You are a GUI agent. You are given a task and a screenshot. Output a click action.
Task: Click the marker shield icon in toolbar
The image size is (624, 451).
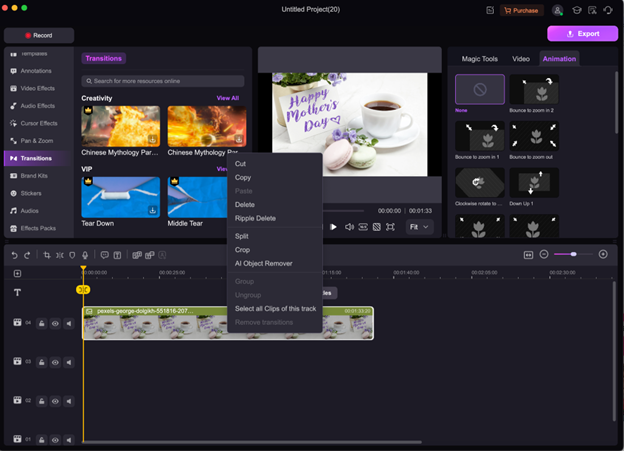[72, 255]
